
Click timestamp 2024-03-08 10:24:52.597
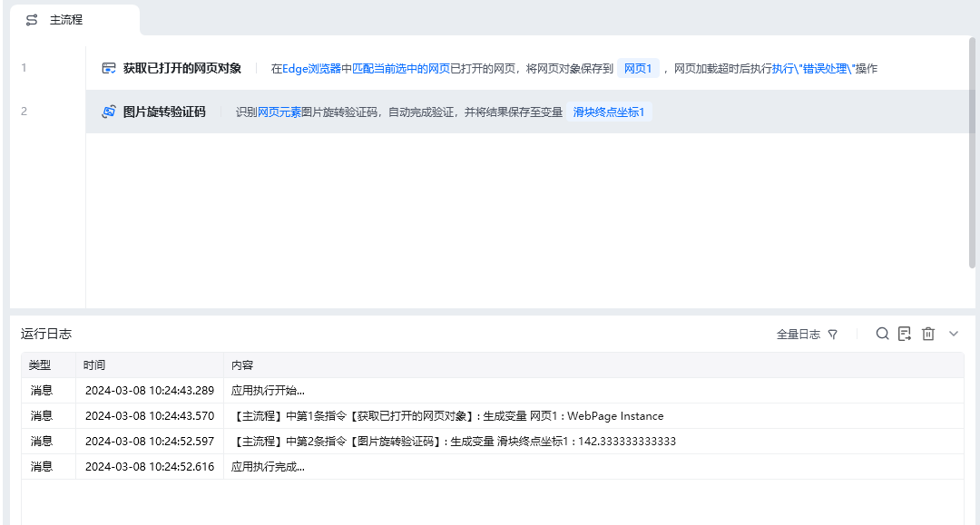point(150,442)
